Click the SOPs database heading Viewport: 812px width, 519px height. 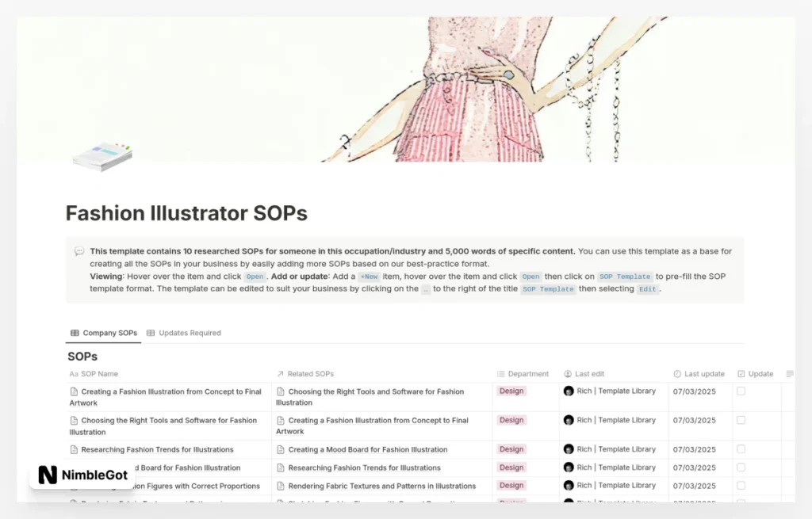pos(82,357)
